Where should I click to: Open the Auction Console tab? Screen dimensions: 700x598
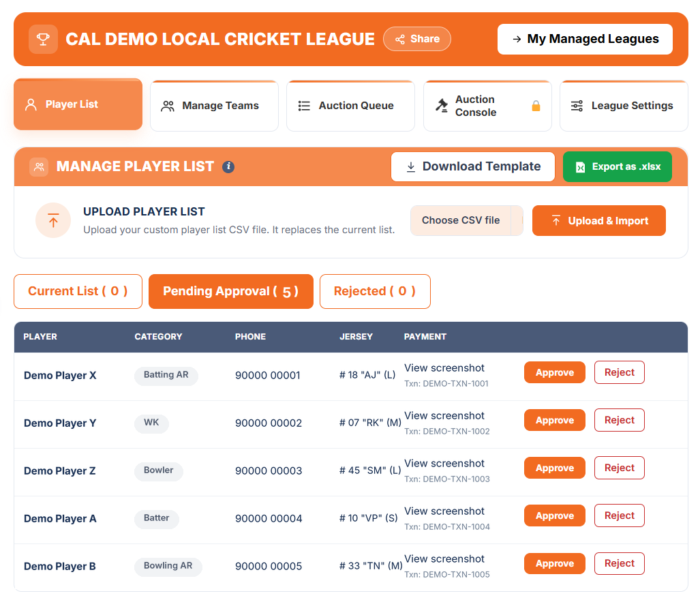[x=487, y=106]
